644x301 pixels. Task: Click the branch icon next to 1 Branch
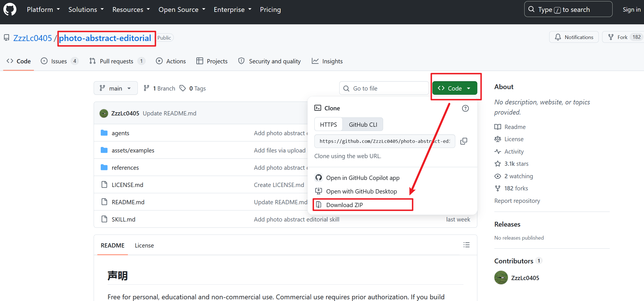(x=146, y=88)
